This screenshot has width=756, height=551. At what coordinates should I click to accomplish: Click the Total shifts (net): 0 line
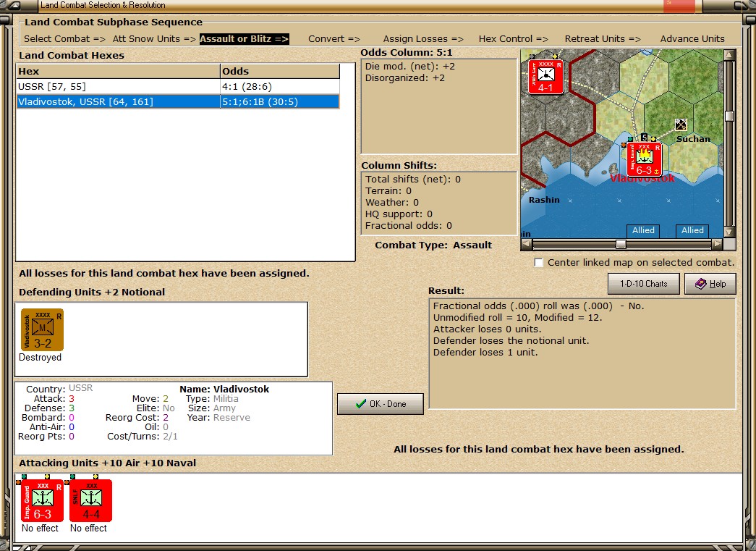coord(412,179)
